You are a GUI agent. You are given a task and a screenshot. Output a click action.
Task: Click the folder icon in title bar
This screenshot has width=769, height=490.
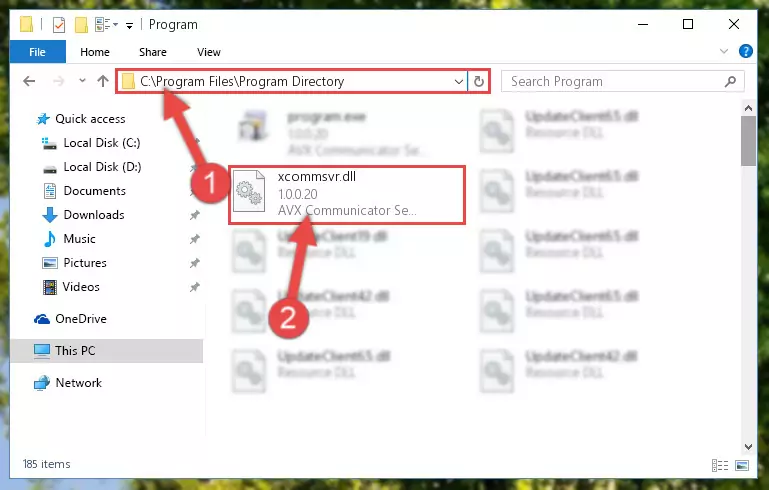[x=26, y=24]
